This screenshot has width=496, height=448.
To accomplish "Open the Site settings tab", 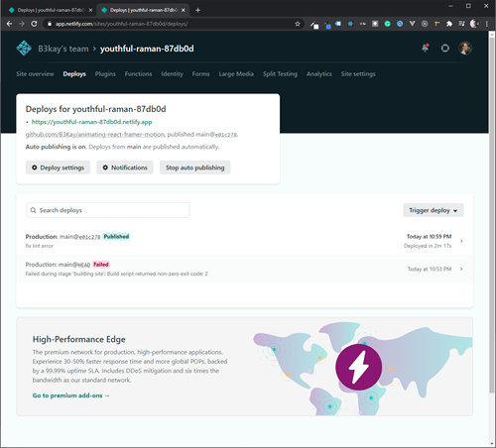I will 358,74.
